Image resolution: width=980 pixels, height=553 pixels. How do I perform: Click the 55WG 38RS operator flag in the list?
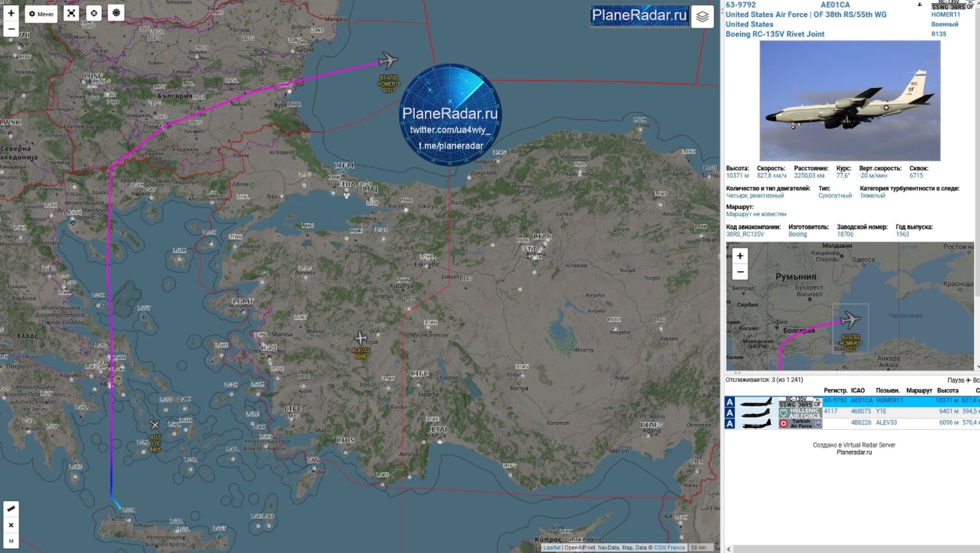[x=800, y=402]
